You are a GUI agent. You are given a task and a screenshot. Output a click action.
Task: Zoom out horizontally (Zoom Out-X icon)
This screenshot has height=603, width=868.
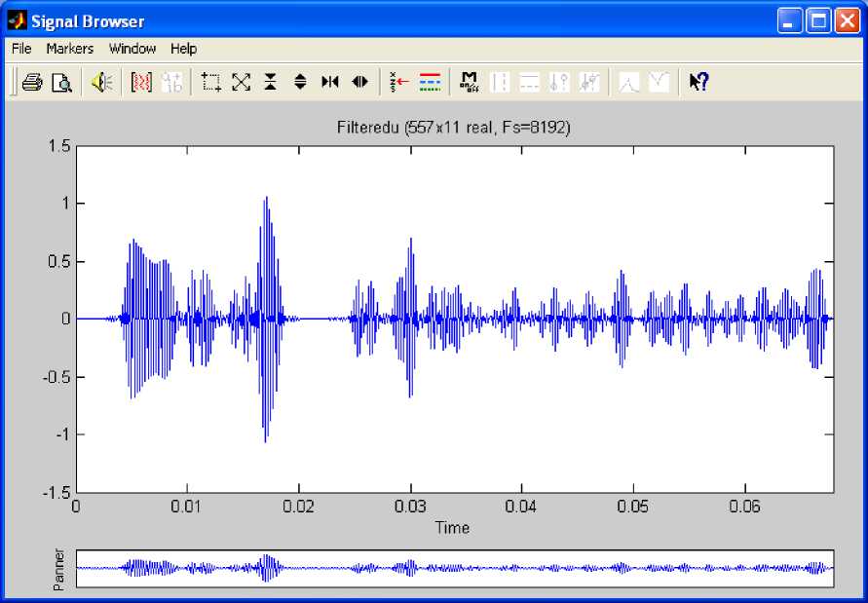point(359,83)
